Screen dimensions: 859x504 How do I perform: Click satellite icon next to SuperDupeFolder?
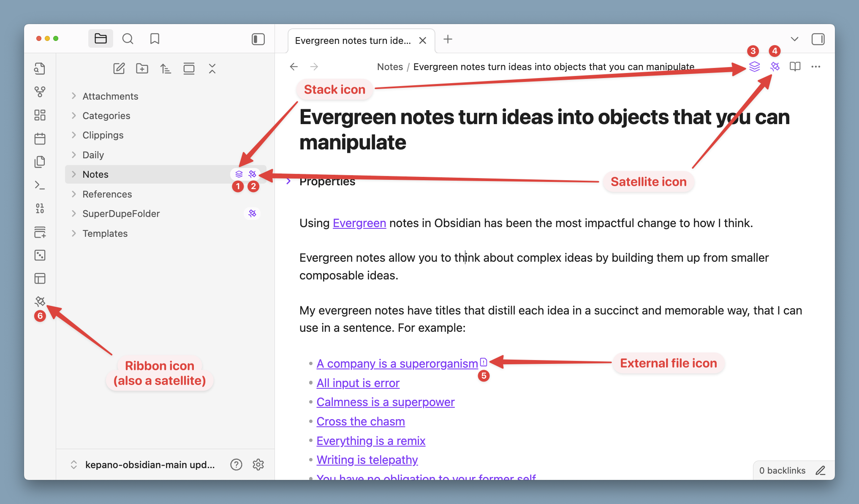coord(252,214)
